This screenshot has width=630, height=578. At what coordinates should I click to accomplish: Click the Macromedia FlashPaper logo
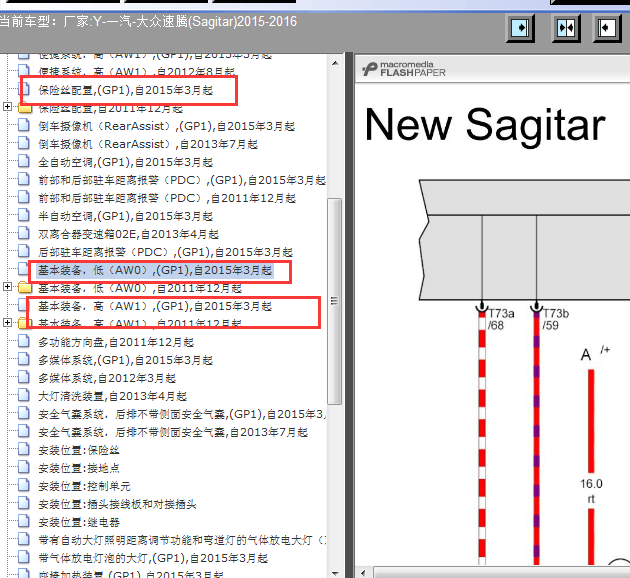[x=403, y=69]
